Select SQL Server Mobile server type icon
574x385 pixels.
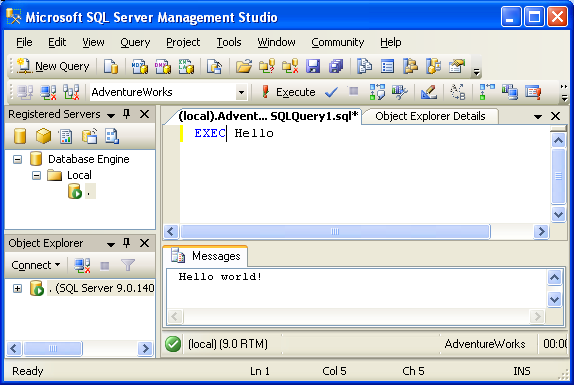tap(89, 136)
